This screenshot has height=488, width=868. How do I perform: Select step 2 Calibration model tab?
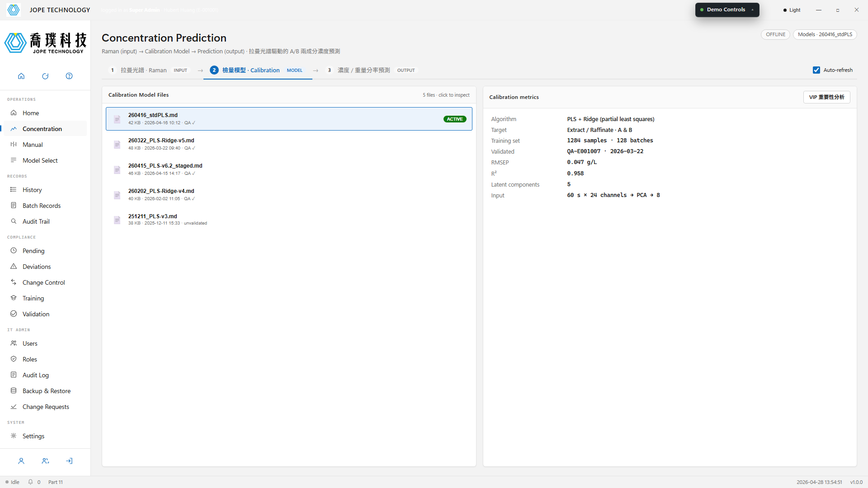coord(257,70)
